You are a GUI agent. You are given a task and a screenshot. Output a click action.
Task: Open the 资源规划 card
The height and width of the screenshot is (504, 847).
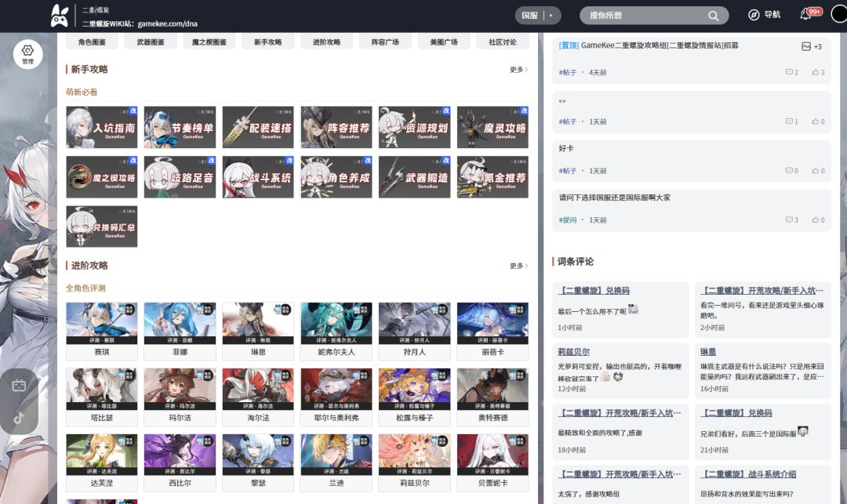(414, 127)
